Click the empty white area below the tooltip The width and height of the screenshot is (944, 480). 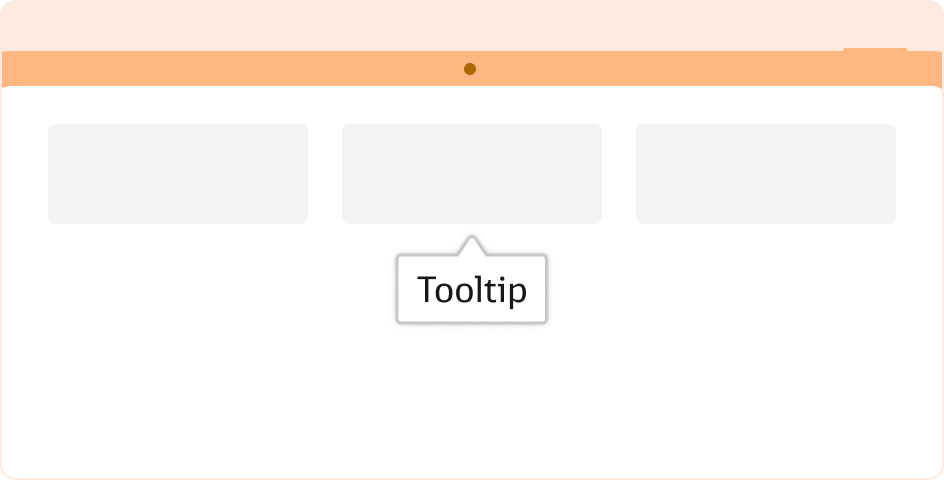point(471,400)
